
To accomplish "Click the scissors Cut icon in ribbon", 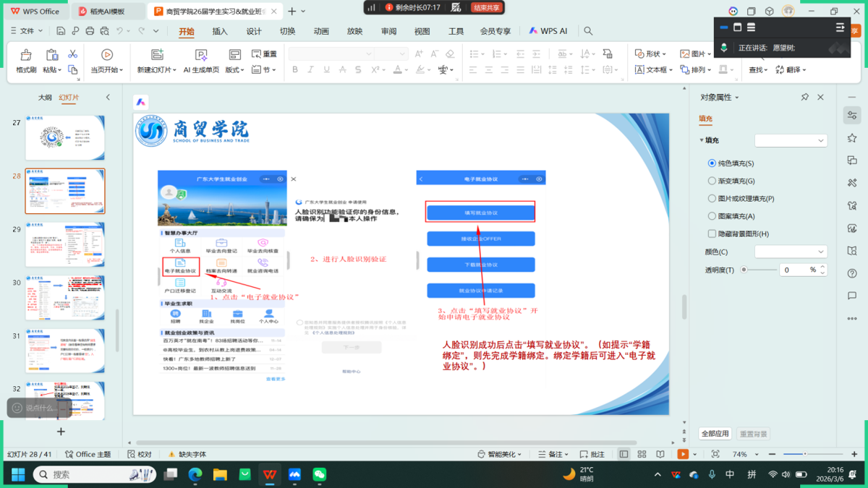I will [x=72, y=54].
